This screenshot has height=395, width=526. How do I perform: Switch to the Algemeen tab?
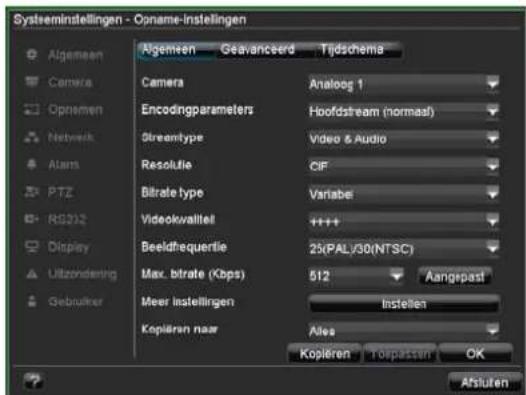click(175, 50)
